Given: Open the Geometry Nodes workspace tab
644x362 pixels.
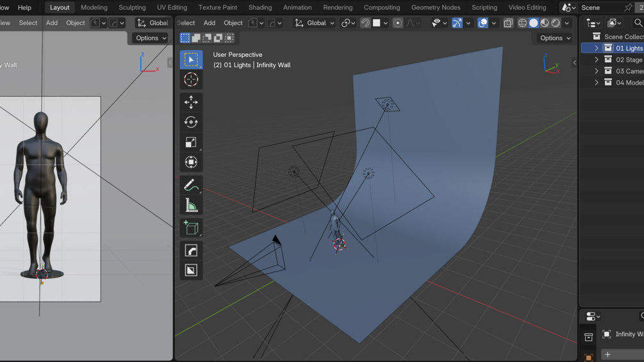Looking at the screenshot, I should coord(436,8).
